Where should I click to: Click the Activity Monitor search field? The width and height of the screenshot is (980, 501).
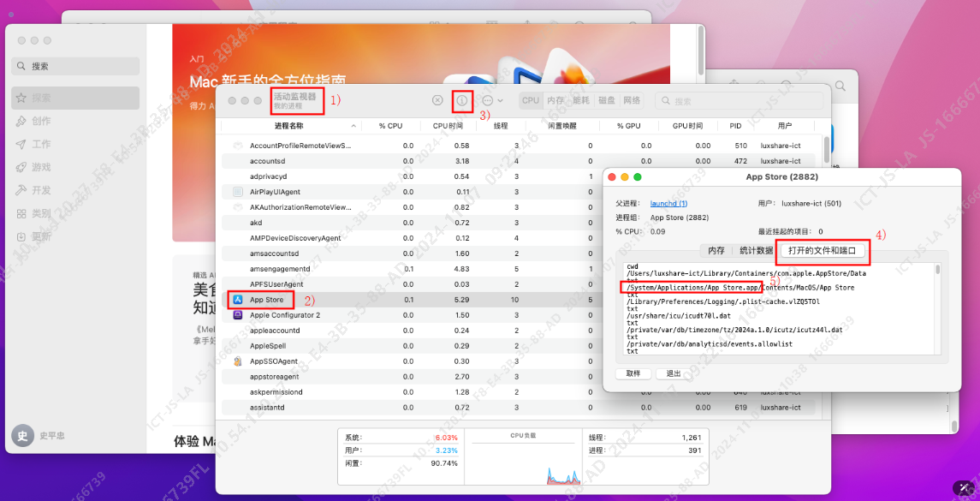point(739,100)
